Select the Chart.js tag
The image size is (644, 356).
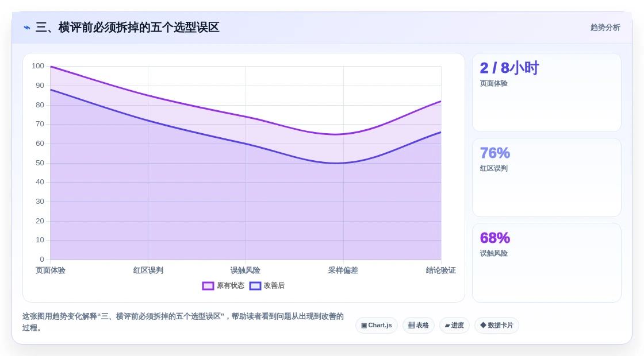click(376, 325)
